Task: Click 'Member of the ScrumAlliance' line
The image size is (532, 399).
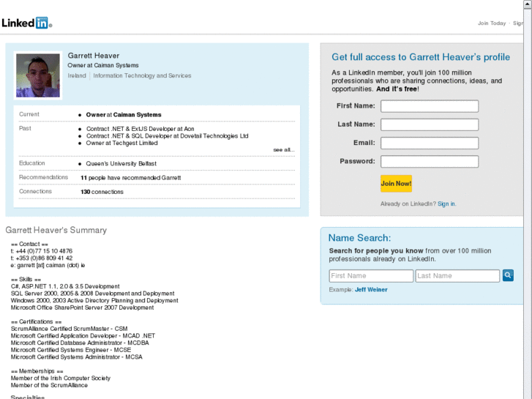Action: pos(49,385)
